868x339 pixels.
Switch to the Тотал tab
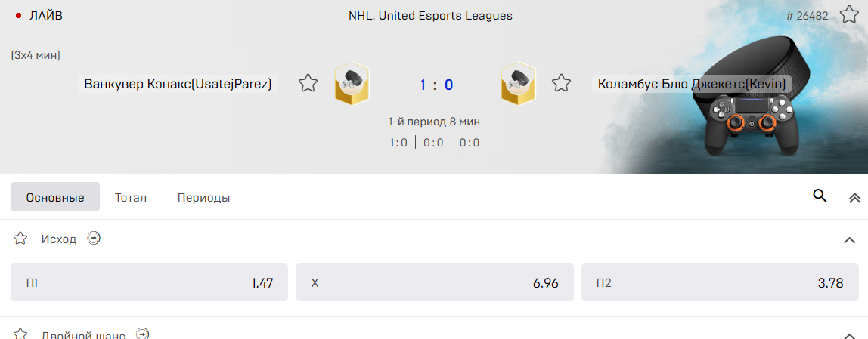(x=131, y=197)
